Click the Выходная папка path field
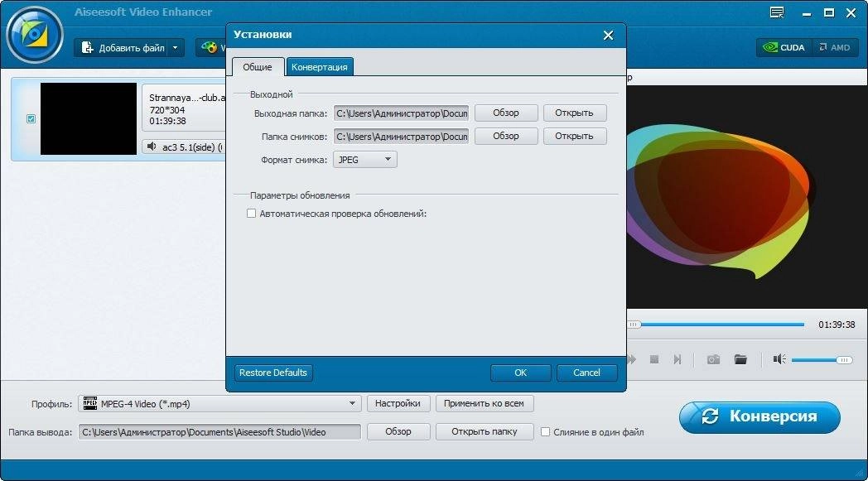The width and height of the screenshot is (868, 481). point(402,113)
